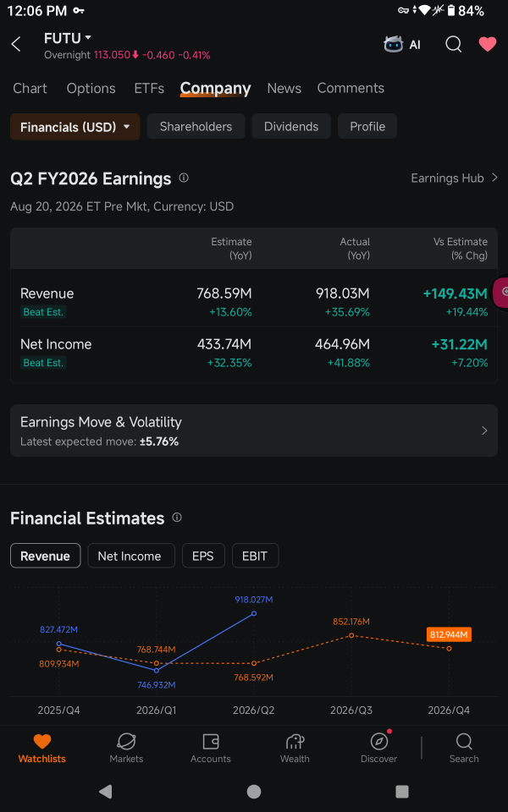This screenshot has width=508, height=812.
Task: Tap the 2025/Q4 axis label
Action: click(58, 710)
